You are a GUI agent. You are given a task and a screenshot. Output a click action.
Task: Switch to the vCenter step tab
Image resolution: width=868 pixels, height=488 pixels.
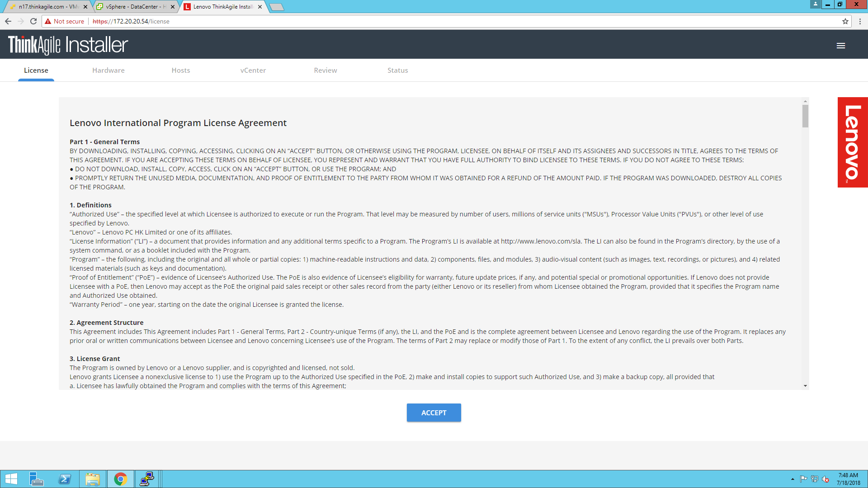pyautogui.click(x=253, y=70)
